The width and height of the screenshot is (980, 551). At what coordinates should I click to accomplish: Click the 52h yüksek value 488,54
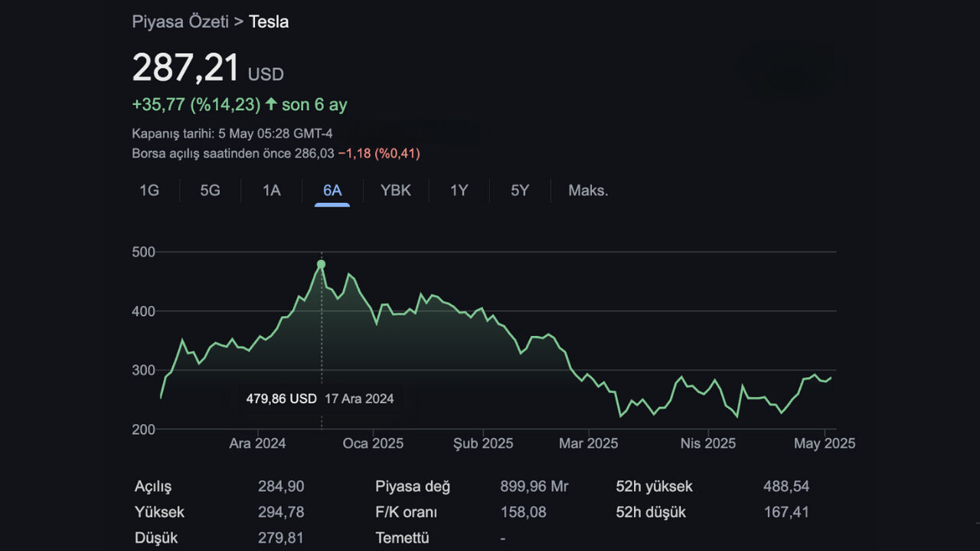click(x=786, y=486)
